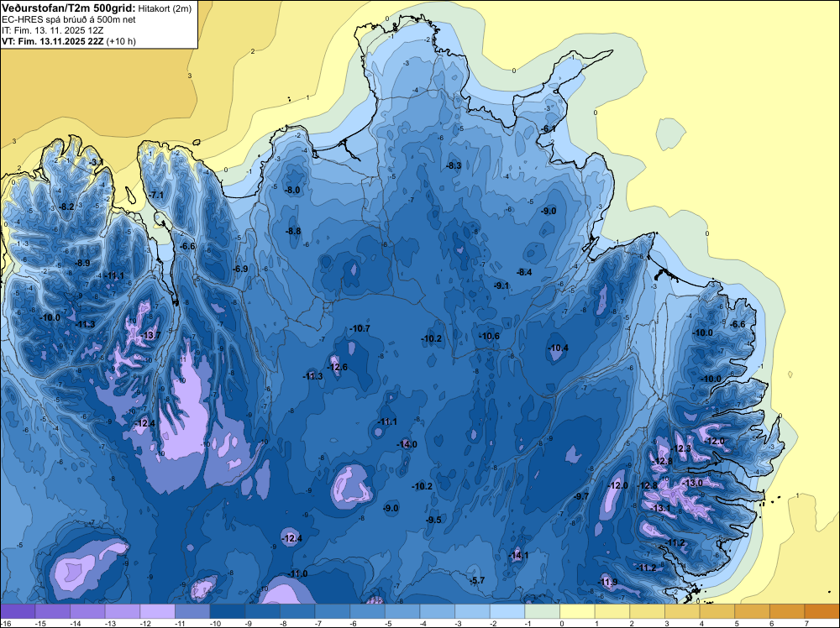
Task: Click the -14.1 temperature label
Action: click(518, 556)
